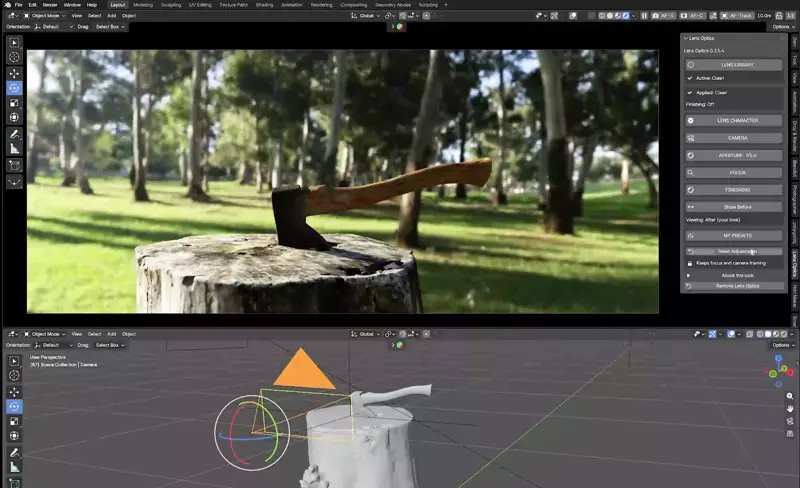Screen dimensions: 800x488
Task: Toggle solid shading in top viewport header
Action: click(610, 16)
